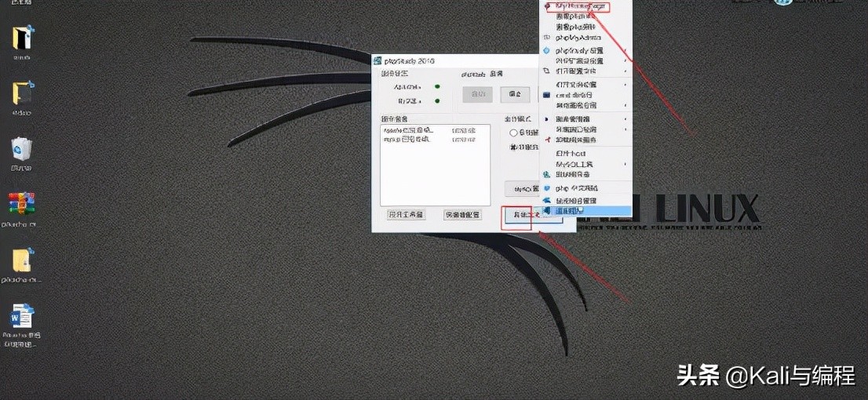
Task: Visit php 中文网站 from the menu
Action: (585, 188)
